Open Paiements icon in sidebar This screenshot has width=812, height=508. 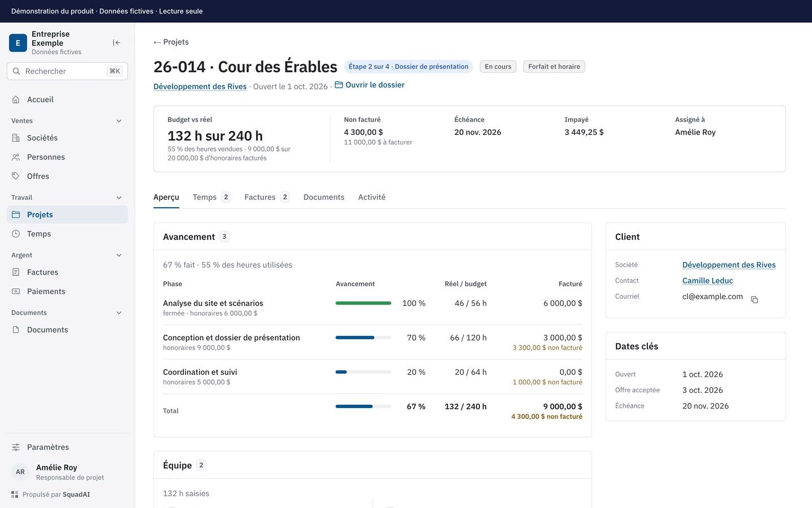tap(16, 291)
